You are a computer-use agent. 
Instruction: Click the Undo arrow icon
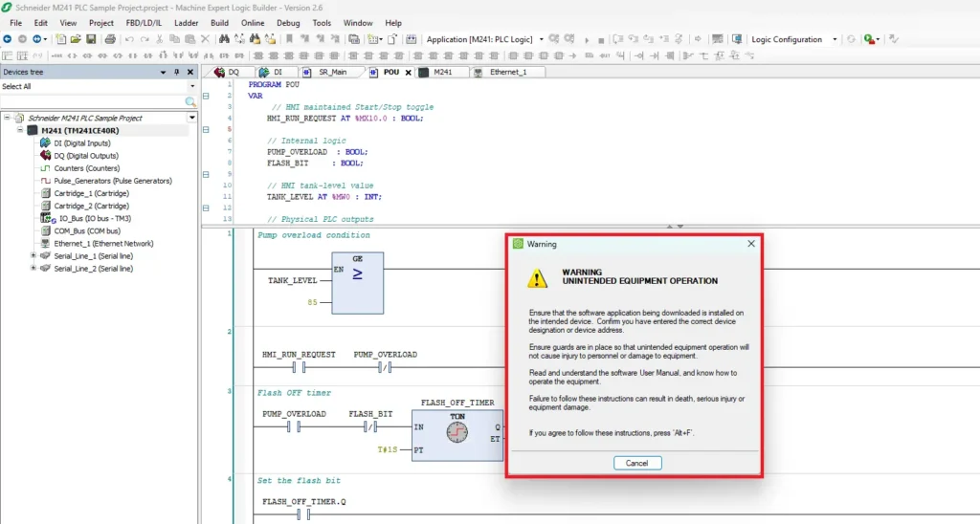129,38
